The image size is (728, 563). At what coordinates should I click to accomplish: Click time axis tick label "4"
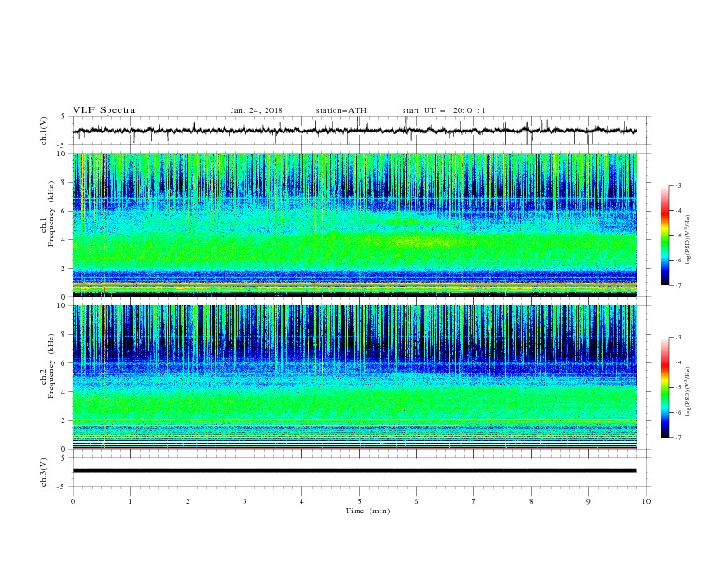pyautogui.click(x=302, y=501)
